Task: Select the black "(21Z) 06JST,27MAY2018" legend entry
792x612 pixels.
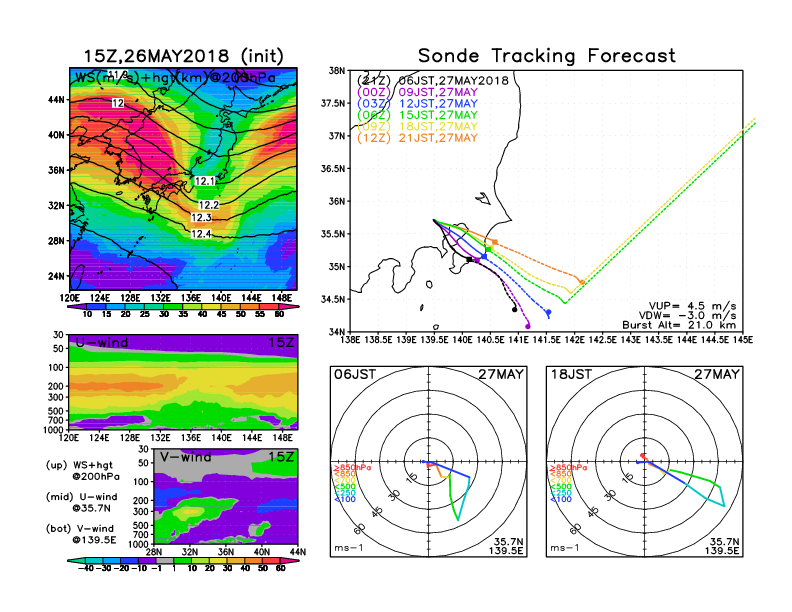Action: 432,80
